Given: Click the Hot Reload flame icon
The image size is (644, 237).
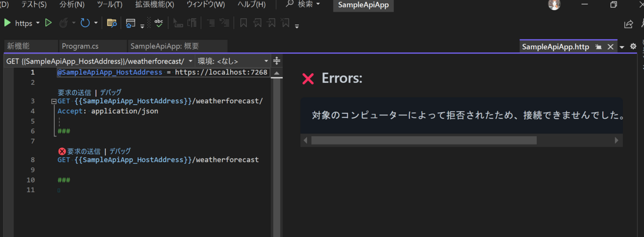Looking at the screenshot, I should [63, 23].
